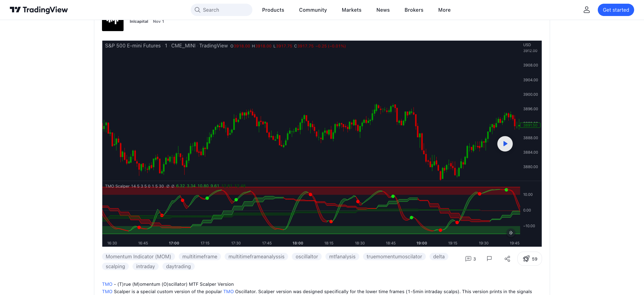Viewport: 644px width, 295px height.
Task: Select the truemomentumoscilator tag
Action: (394, 257)
